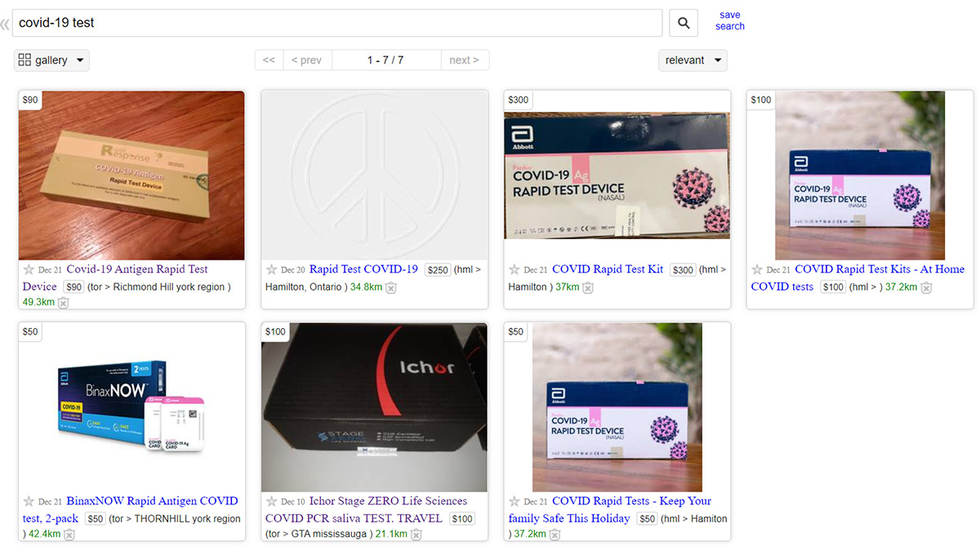Image resolution: width=980 pixels, height=551 pixels.
Task: Open Covid-19 Antigen Rapid Test Device listing title
Action: (x=115, y=278)
